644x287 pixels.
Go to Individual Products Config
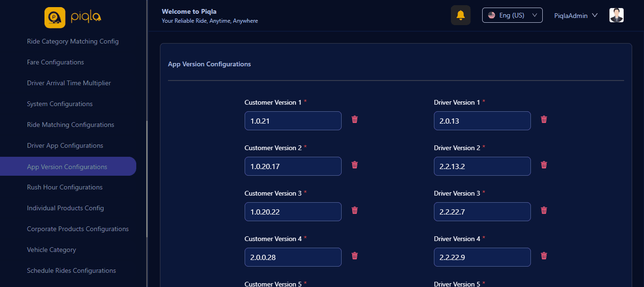tap(65, 208)
